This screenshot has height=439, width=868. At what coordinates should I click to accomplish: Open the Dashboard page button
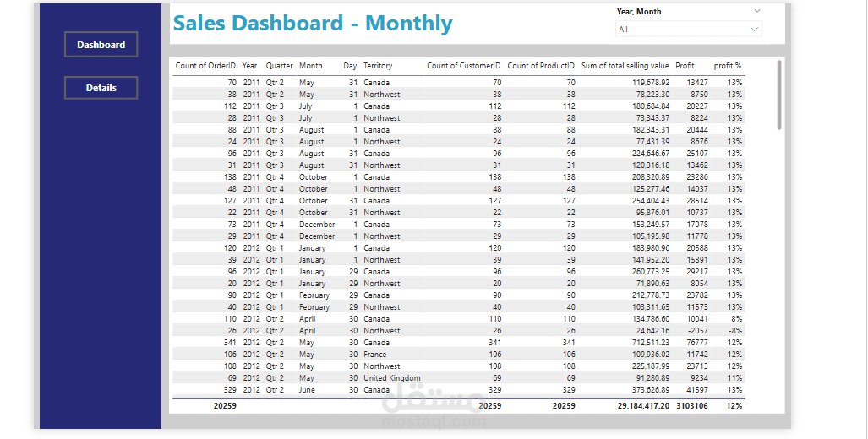(x=101, y=45)
